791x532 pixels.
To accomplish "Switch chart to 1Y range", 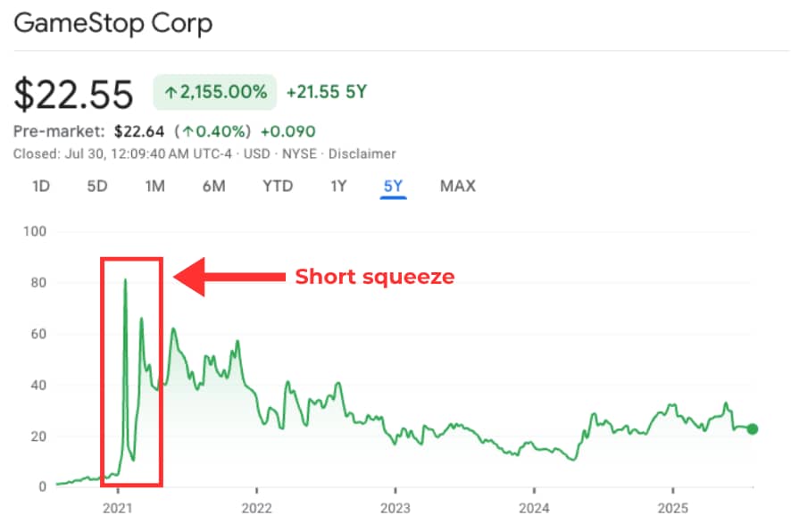I will click(x=338, y=187).
